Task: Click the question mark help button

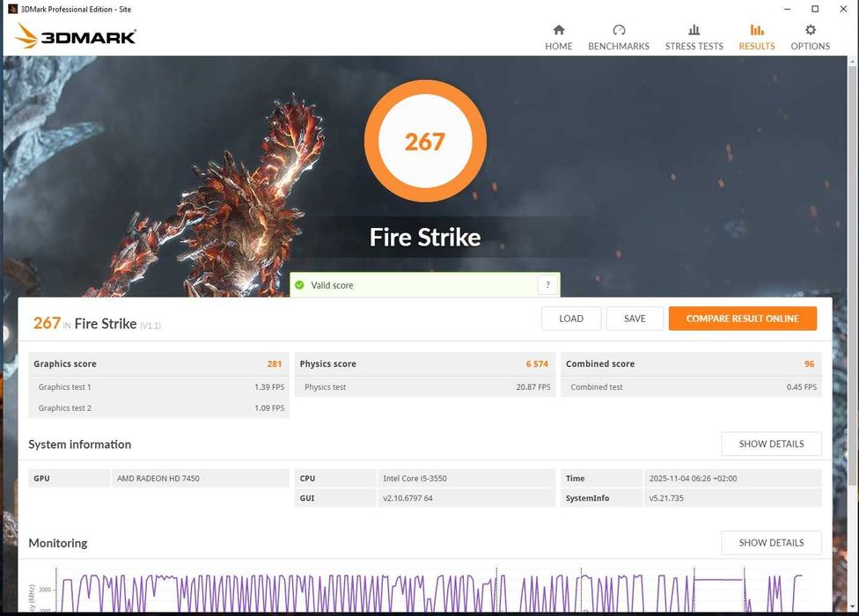Action: click(547, 285)
